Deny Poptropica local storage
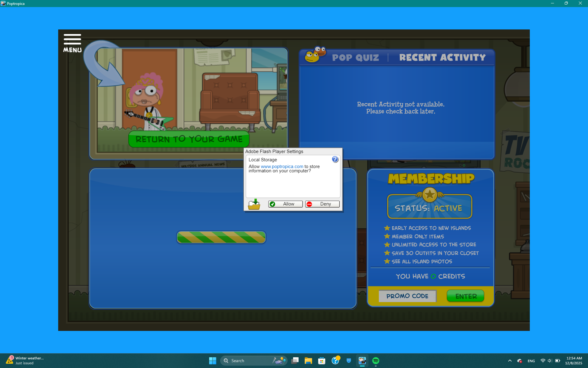Viewport: 588px width, 368px height. tap(322, 204)
